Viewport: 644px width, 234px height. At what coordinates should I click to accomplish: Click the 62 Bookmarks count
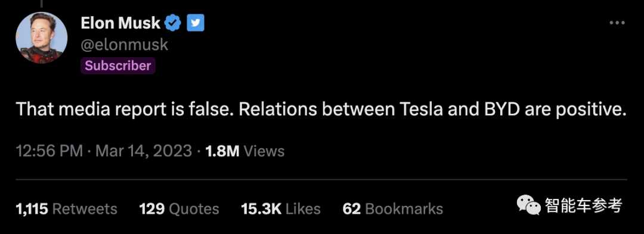(x=393, y=209)
